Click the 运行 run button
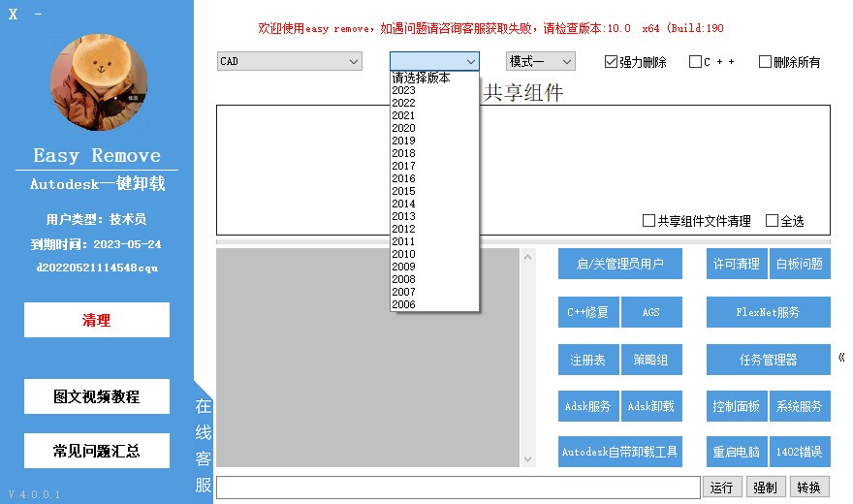The width and height of the screenshot is (853, 504). pyautogui.click(x=721, y=488)
